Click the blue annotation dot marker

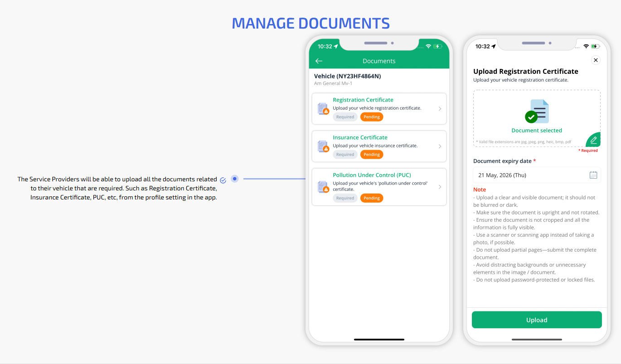pos(234,179)
